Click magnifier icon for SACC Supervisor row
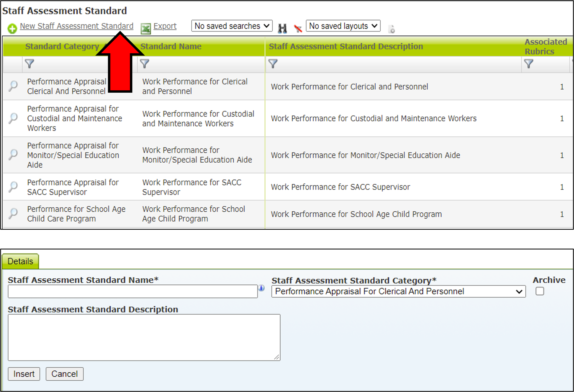Image resolution: width=574 pixels, height=392 pixels. pos(13,187)
